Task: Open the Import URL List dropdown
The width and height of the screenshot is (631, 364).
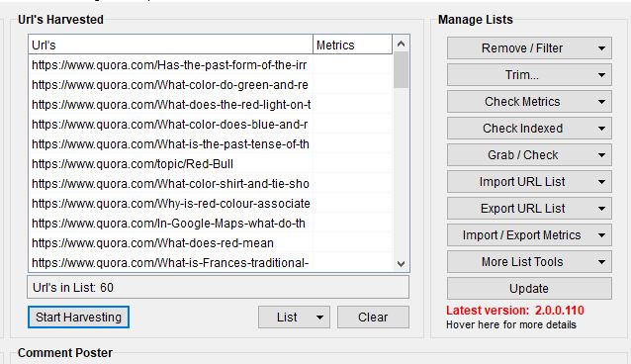Action: pyautogui.click(x=529, y=182)
